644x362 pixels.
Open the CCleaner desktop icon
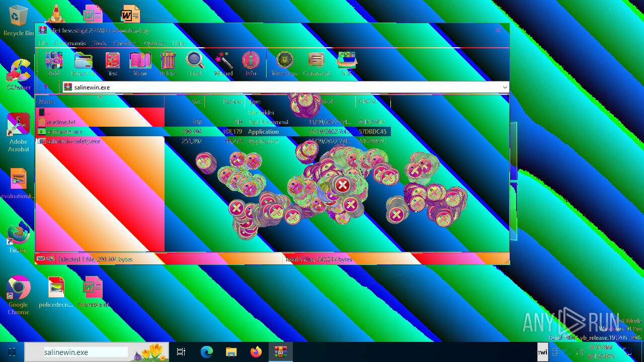click(x=19, y=74)
